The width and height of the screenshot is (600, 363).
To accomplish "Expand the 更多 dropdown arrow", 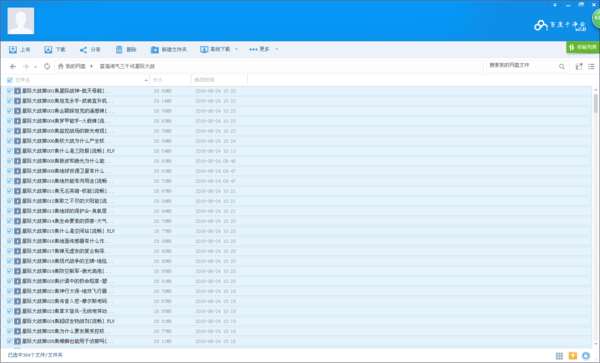I will point(277,49).
